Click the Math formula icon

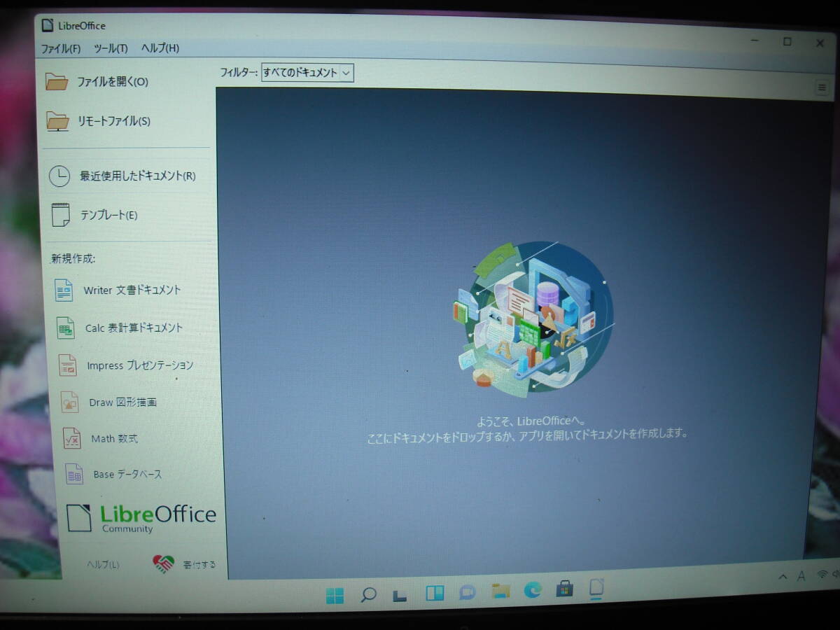coord(71,438)
